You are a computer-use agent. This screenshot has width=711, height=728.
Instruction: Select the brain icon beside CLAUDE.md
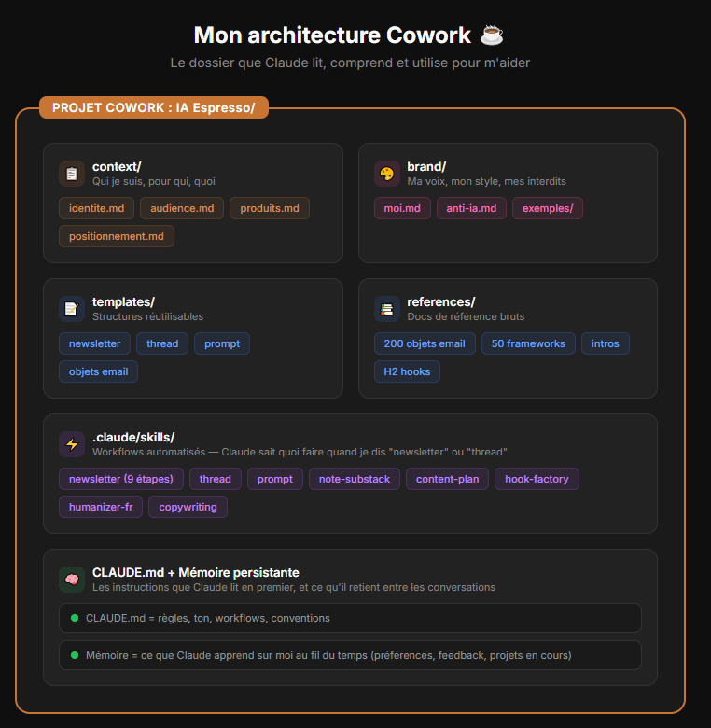72,580
